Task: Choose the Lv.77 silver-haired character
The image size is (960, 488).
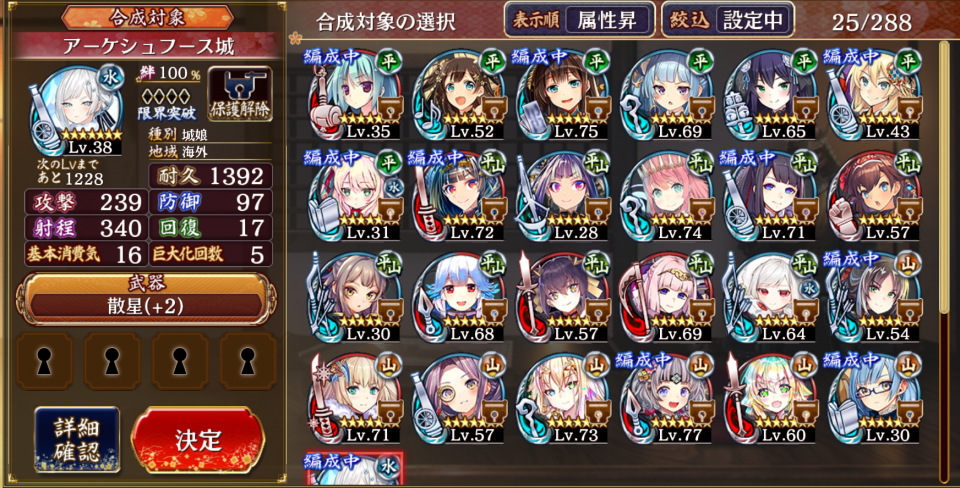Action: tap(667, 398)
